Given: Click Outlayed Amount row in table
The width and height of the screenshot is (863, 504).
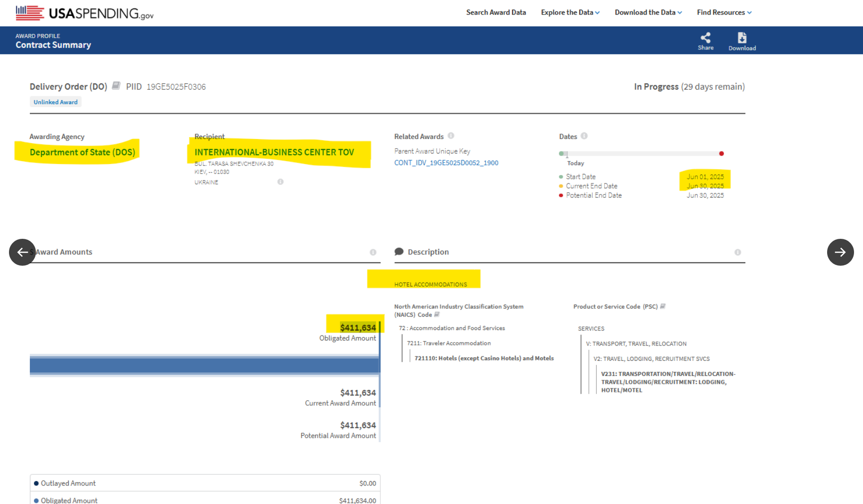Looking at the screenshot, I should pos(205,483).
